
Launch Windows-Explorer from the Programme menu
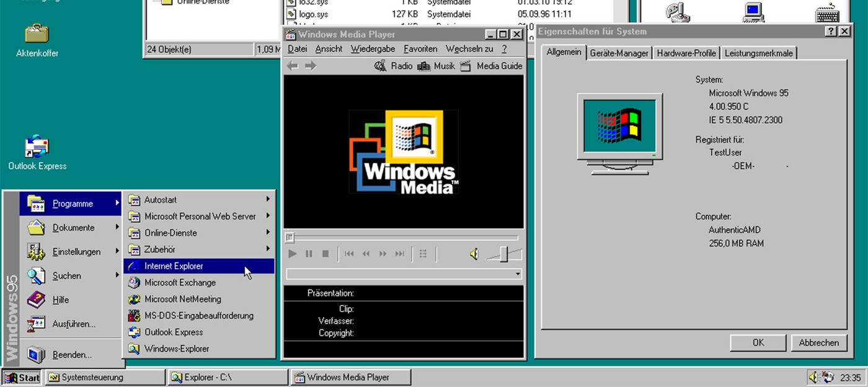(199, 349)
